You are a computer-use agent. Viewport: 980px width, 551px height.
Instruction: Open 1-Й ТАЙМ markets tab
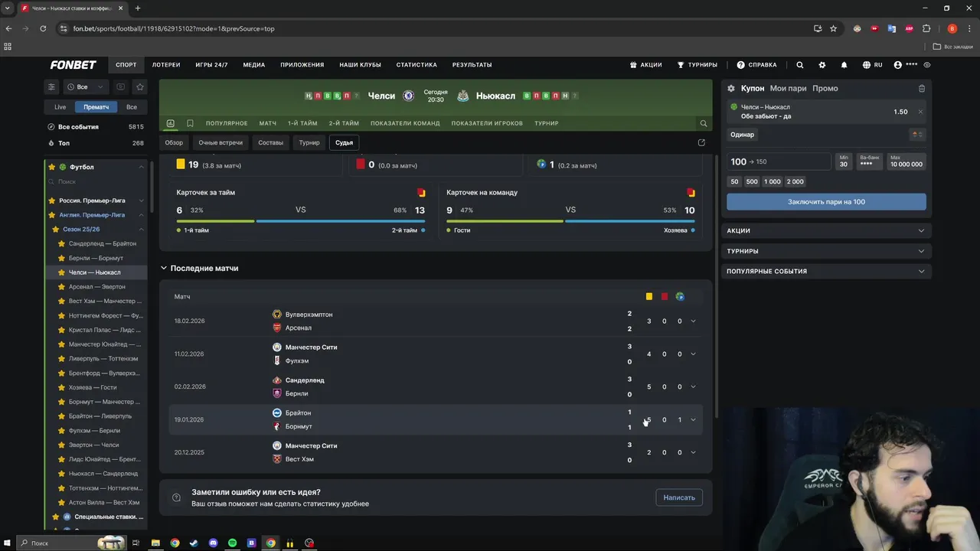(x=302, y=123)
